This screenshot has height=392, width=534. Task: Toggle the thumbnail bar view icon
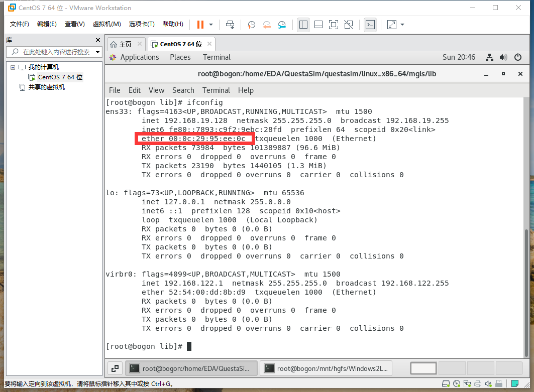coord(318,25)
